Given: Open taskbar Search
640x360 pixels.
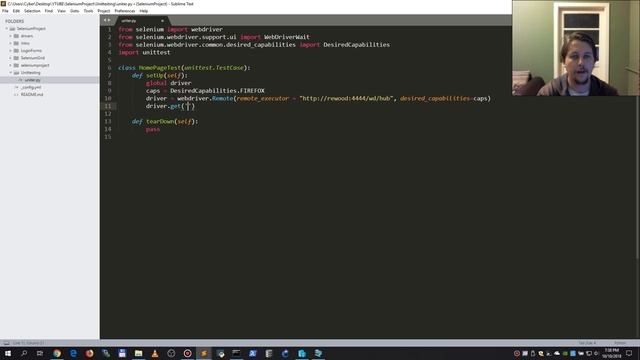Looking at the screenshot, I should tap(24, 353).
